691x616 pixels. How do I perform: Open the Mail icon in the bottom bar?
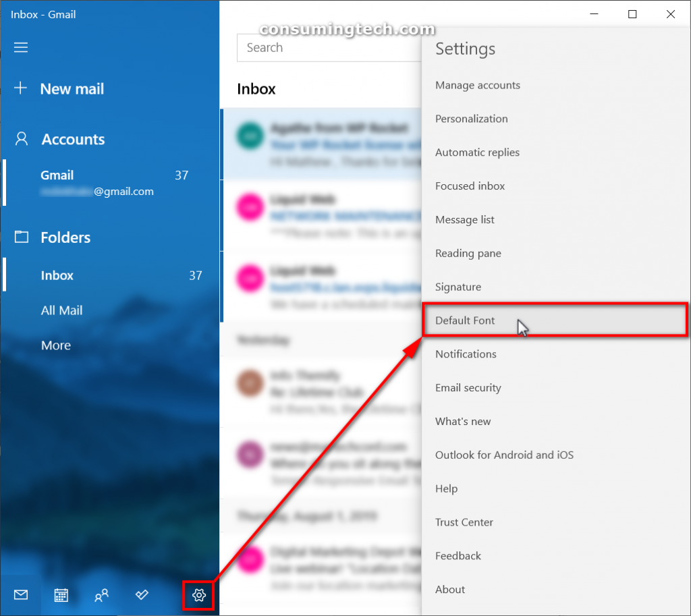point(20,596)
